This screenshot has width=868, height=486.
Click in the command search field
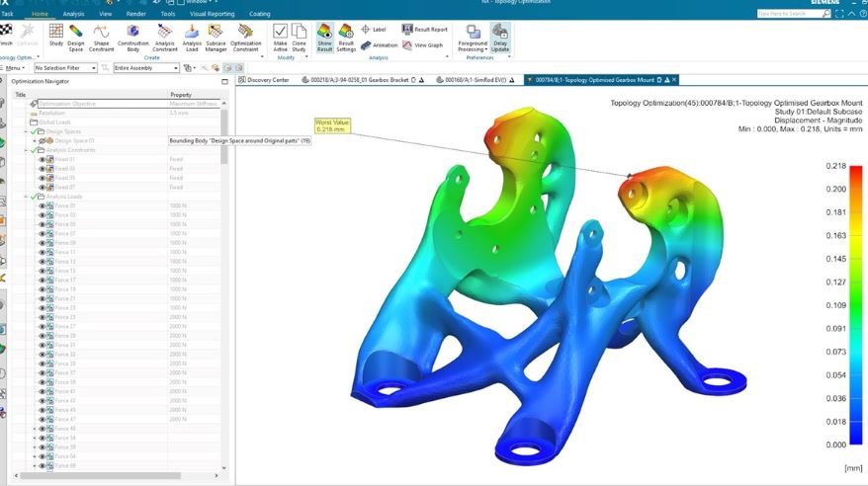[x=789, y=13]
